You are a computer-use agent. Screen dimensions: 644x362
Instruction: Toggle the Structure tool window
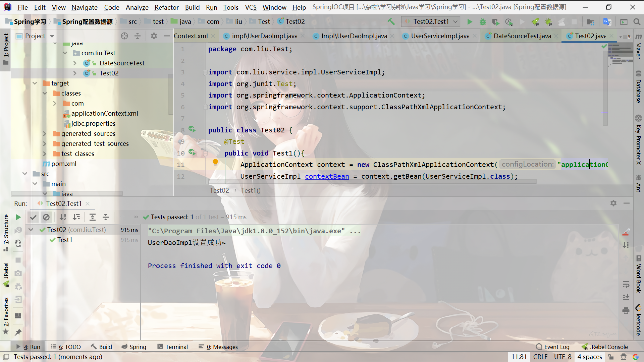6,233
